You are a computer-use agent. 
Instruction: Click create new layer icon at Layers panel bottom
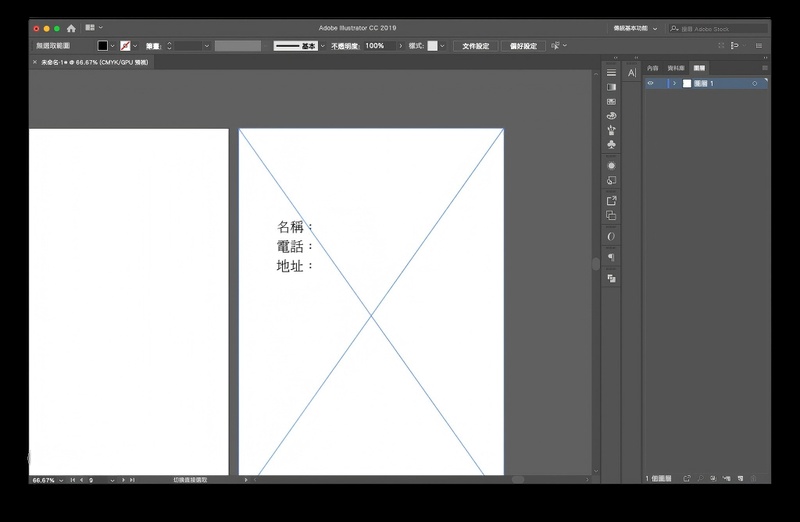pos(740,479)
